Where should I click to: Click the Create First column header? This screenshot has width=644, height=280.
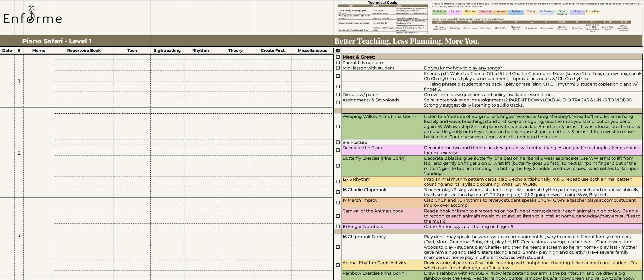272,50
